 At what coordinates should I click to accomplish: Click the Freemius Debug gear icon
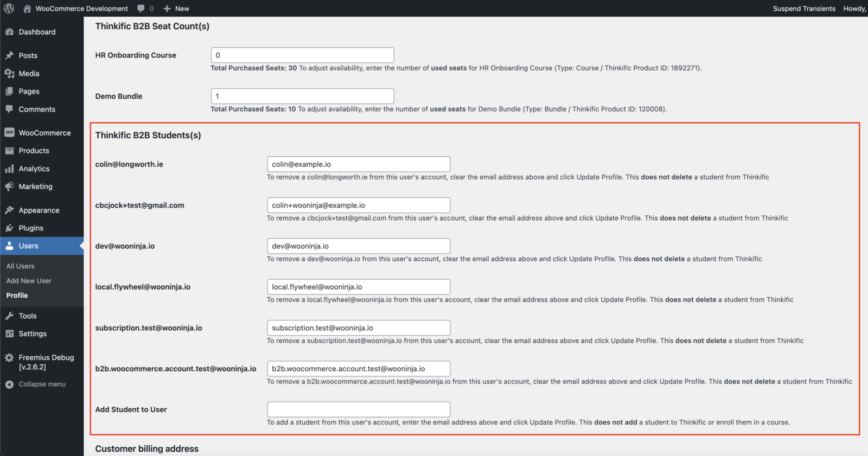click(x=9, y=358)
